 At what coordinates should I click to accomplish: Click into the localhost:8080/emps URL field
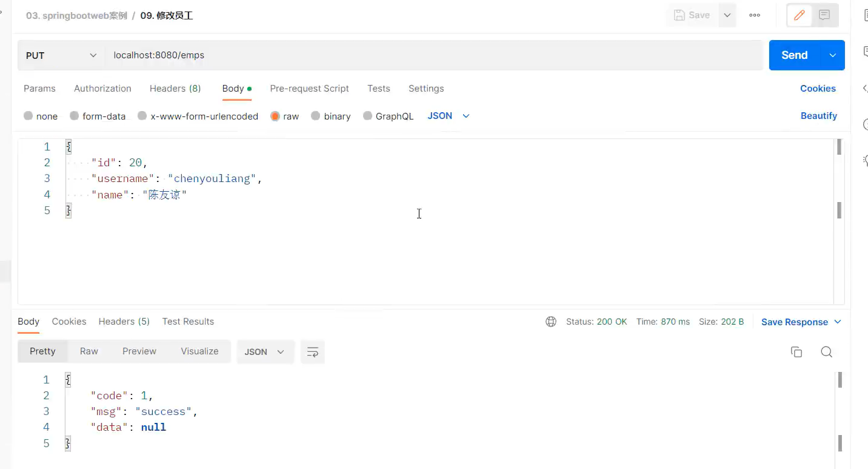pos(434,55)
